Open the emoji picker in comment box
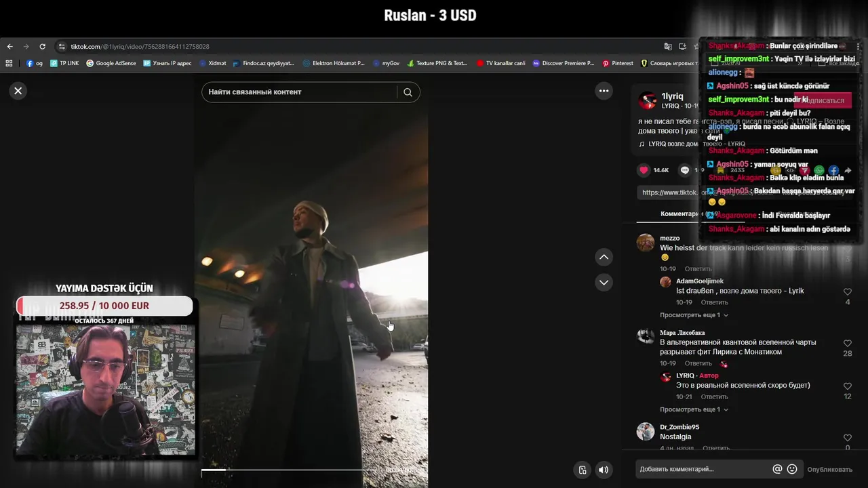The height and width of the screenshot is (488, 868). [x=791, y=469]
